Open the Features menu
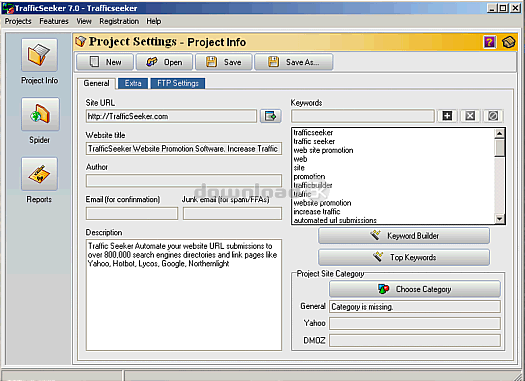 54,21
